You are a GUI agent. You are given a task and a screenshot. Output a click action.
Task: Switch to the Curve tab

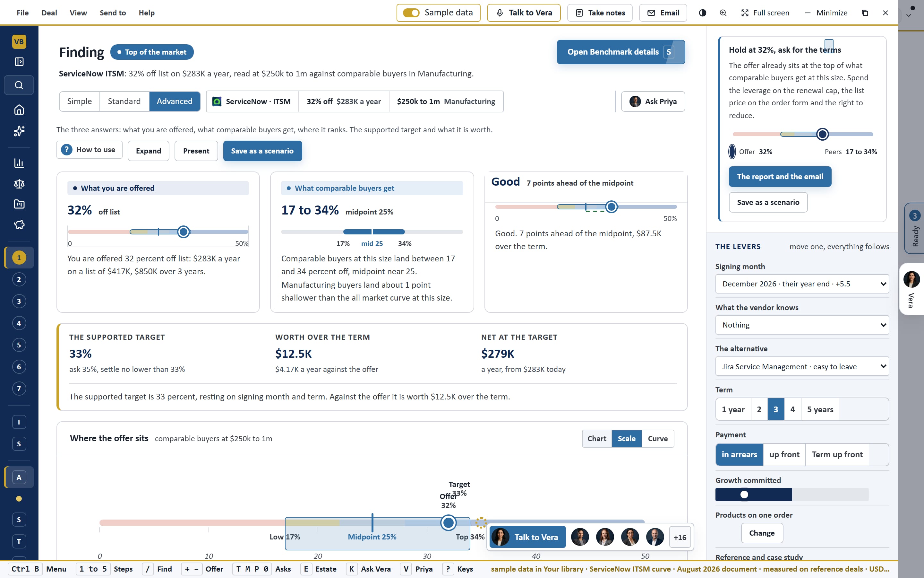pos(657,439)
